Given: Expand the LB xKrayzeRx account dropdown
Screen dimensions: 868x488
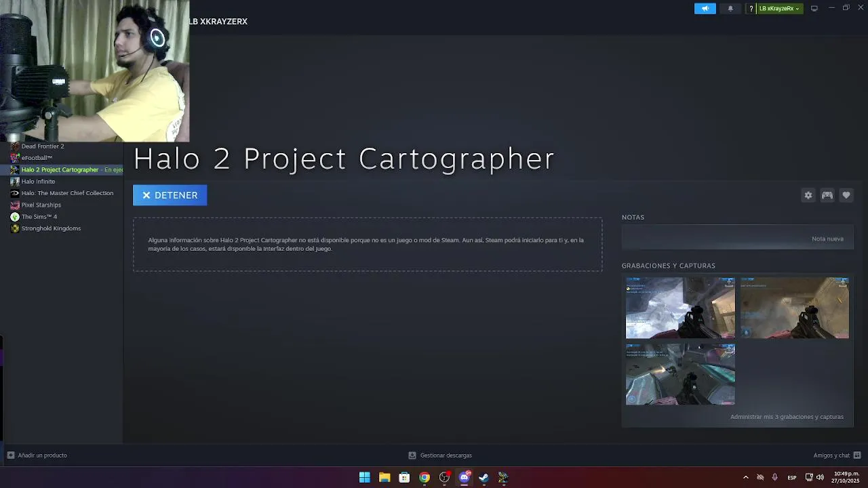Looking at the screenshot, I should point(779,9).
